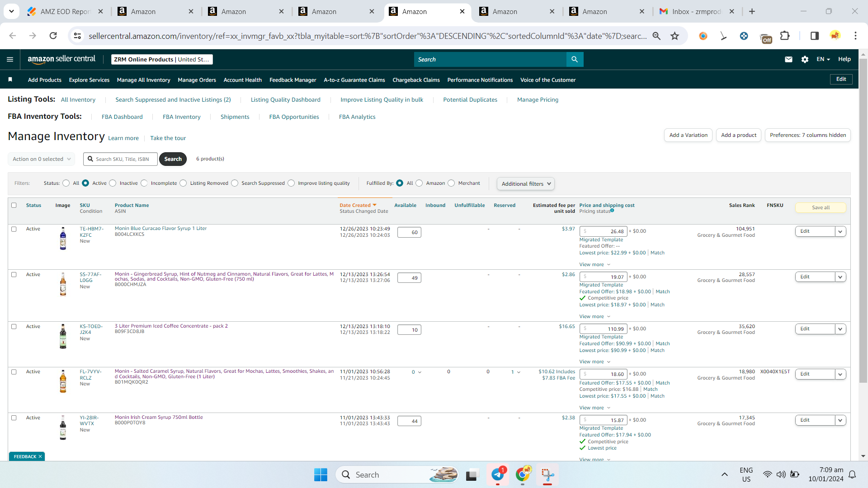Select the Salted Caramel Syrup row checkbox
This screenshot has width=868, height=488.
(x=14, y=372)
